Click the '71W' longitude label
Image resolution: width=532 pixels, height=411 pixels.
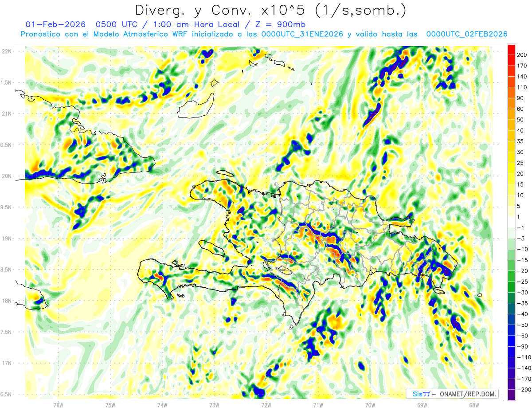pyautogui.click(x=318, y=405)
